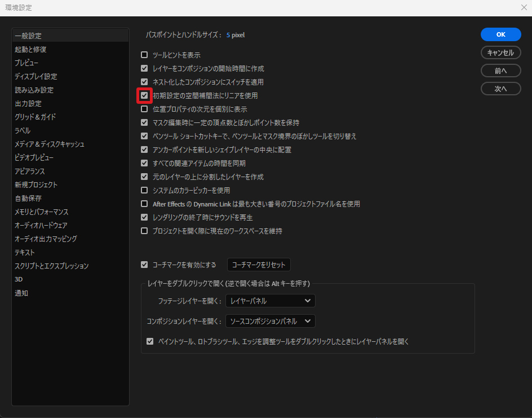Open the フッテージレイヤーを開く dropdown
The image size is (532, 418).
[270, 301]
